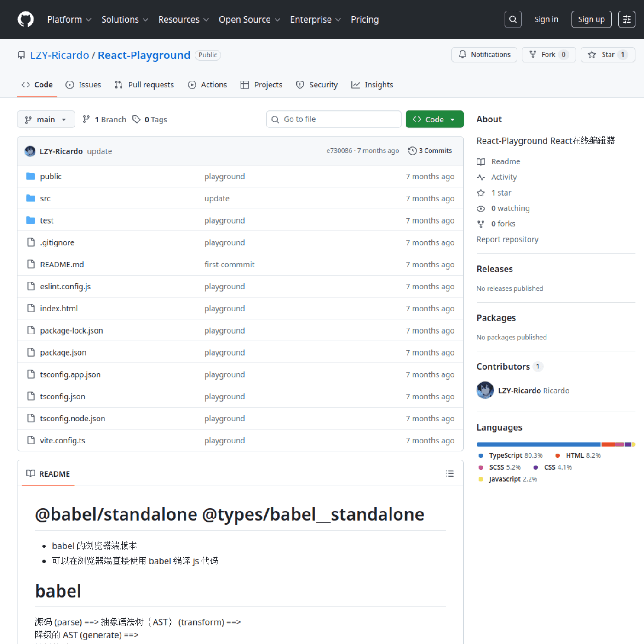Click the Sign up button
The width and height of the screenshot is (644, 644).
(591, 19)
